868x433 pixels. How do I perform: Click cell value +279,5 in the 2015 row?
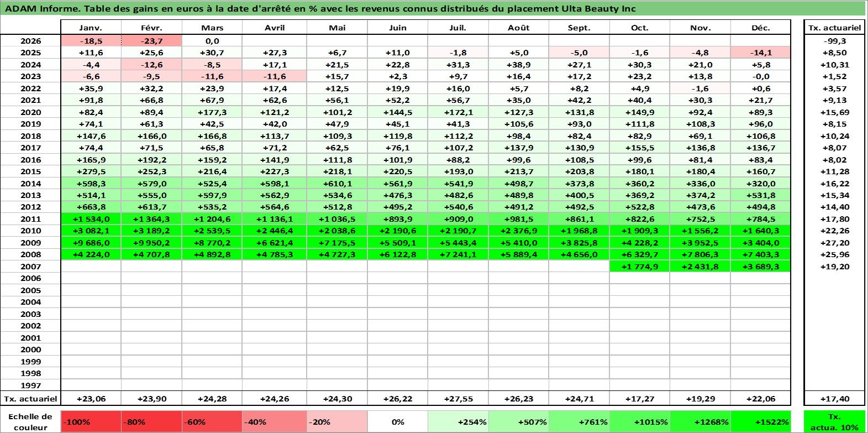pyautogui.click(x=91, y=171)
